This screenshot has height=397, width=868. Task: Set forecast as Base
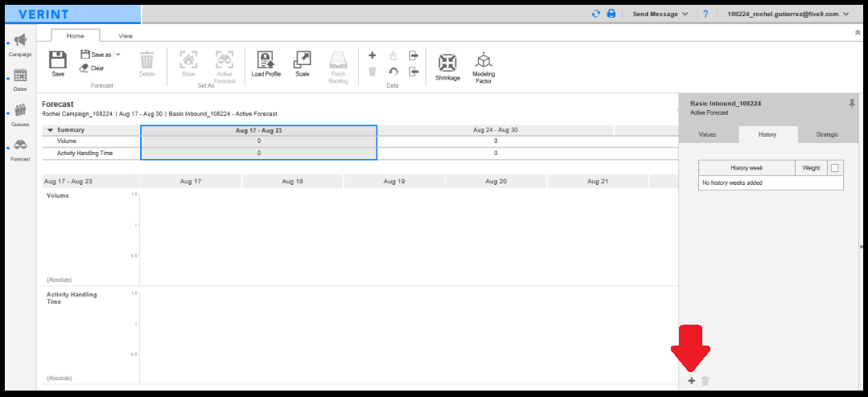click(x=188, y=64)
